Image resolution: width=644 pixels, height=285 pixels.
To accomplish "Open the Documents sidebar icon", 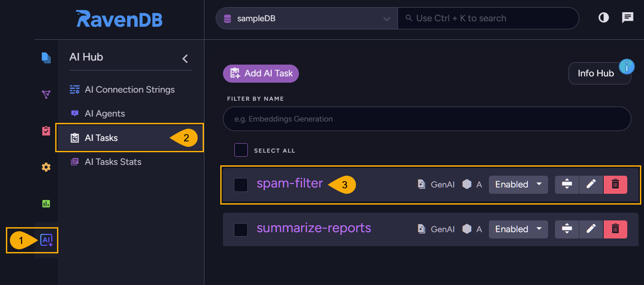I will [x=46, y=58].
